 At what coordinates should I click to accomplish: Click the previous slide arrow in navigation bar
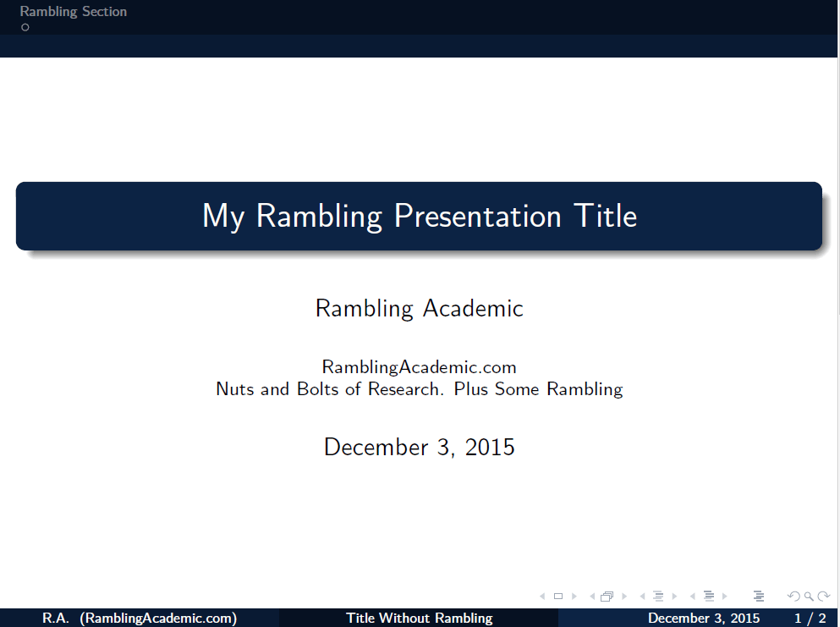click(x=542, y=597)
